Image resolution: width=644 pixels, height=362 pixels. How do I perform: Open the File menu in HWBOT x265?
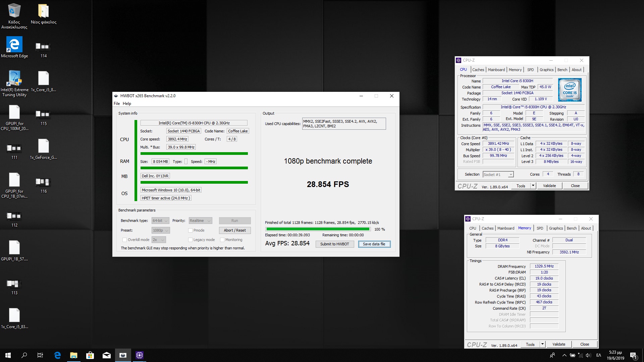click(117, 104)
